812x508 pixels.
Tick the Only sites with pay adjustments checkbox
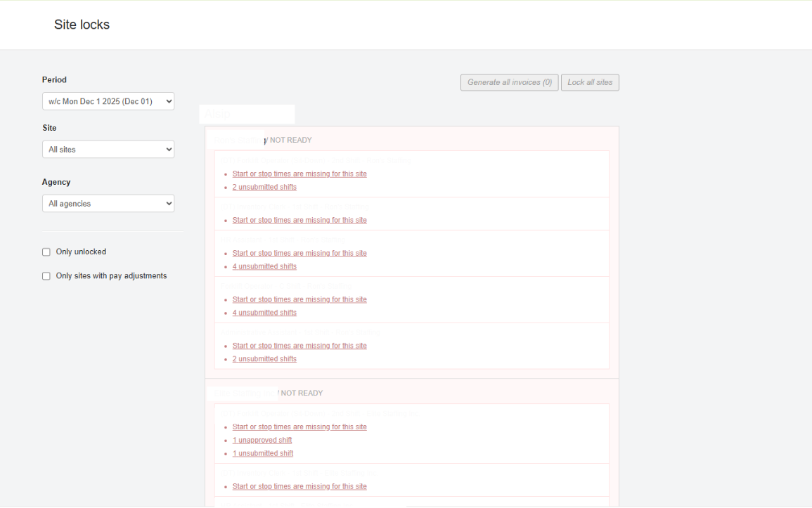point(46,276)
